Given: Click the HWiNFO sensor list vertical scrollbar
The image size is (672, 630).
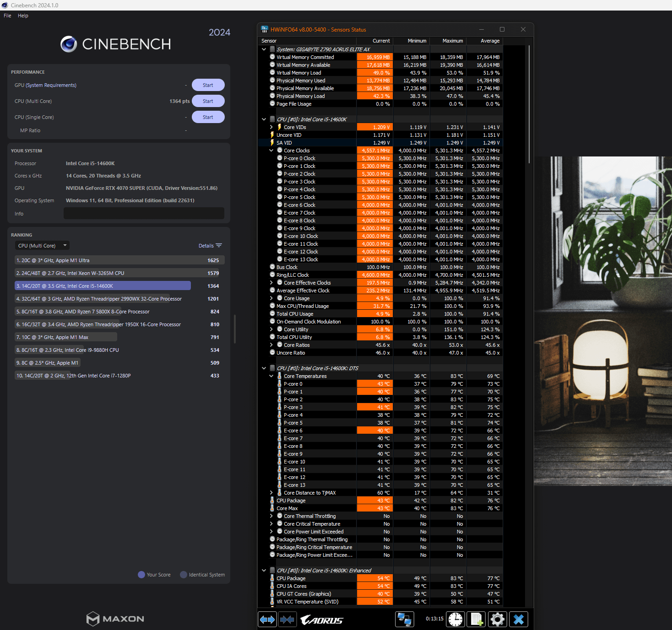Looking at the screenshot, I should 529,104.
